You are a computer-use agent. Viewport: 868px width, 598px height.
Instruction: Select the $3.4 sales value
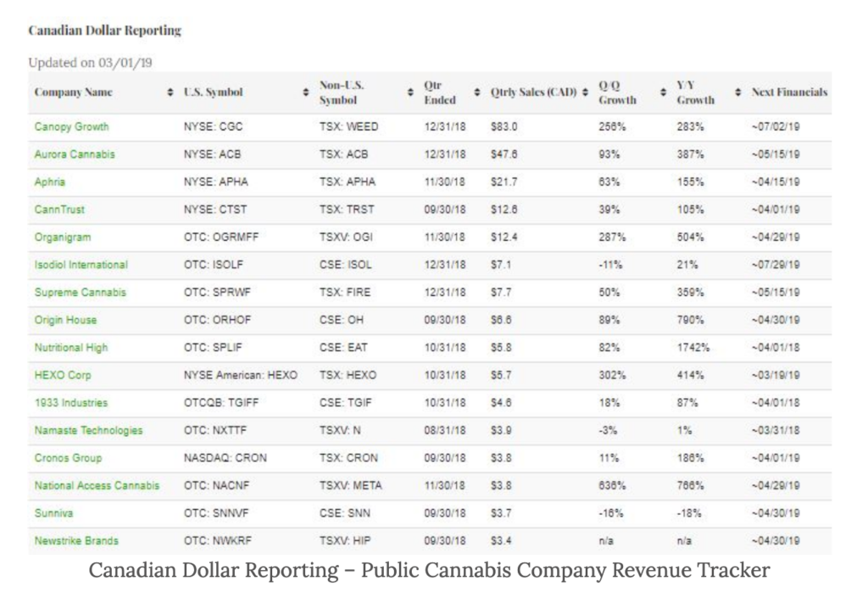(501, 541)
